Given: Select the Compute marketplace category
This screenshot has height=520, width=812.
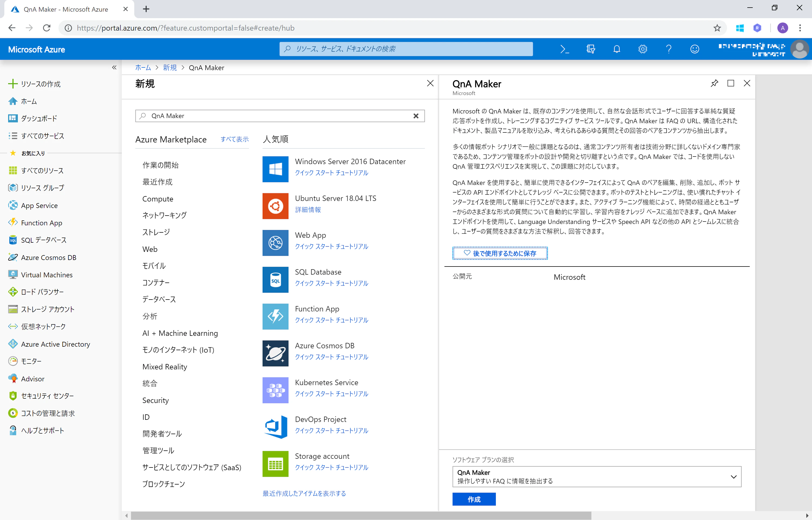Looking at the screenshot, I should click(158, 199).
